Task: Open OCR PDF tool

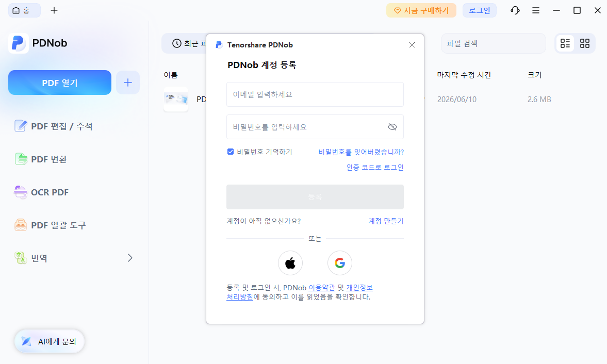Action: pyautogui.click(x=41, y=192)
